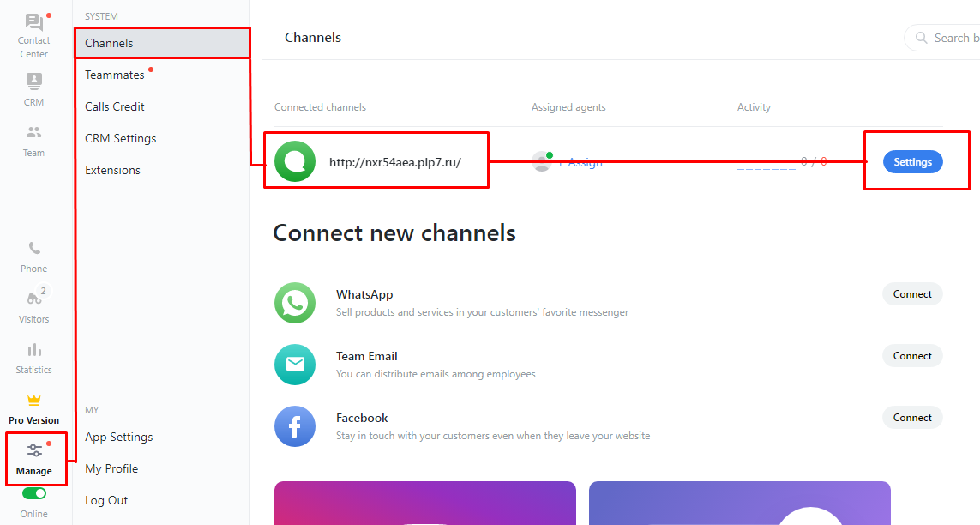Click Connect next to Facebook

click(912, 418)
